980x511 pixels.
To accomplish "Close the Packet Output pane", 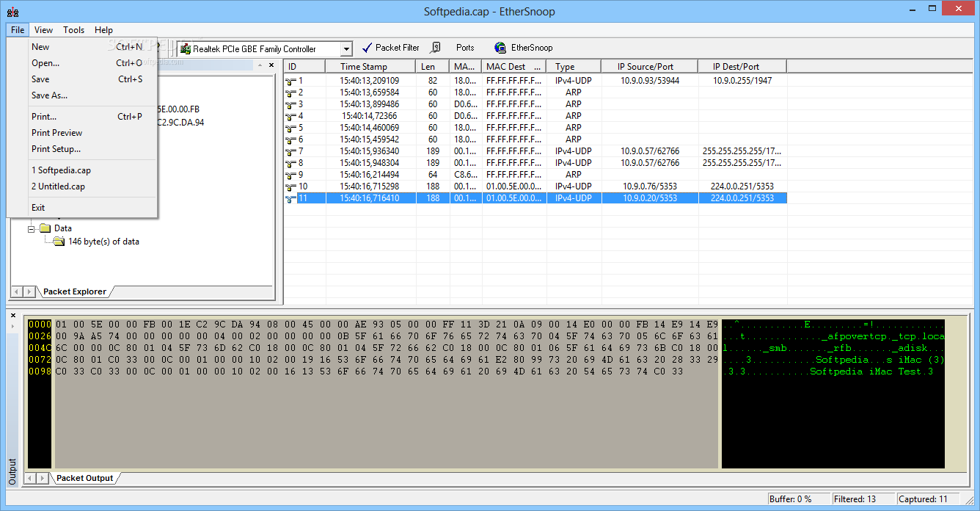I will [12, 316].
